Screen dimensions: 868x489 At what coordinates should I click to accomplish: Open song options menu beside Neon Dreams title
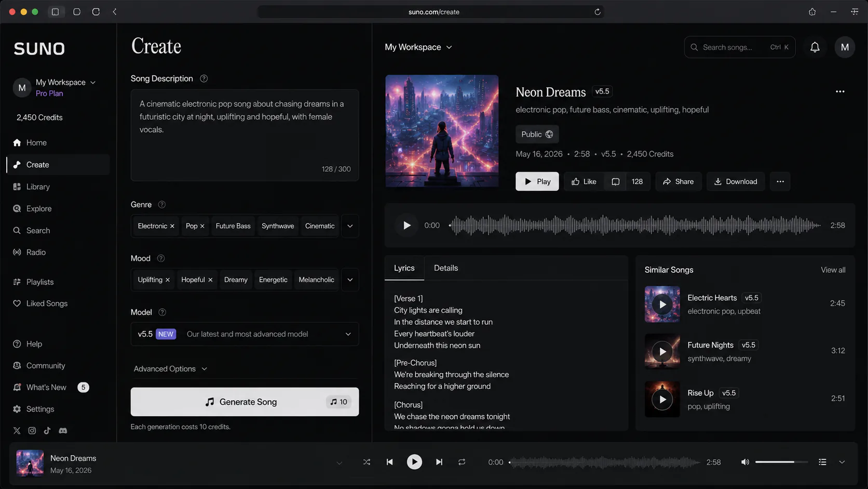pyautogui.click(x=840, y=91)
